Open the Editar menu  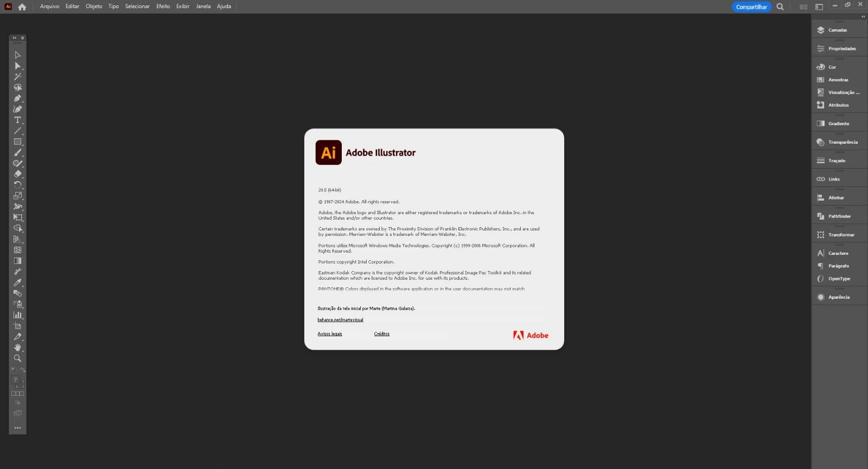(x=72, y=7)
